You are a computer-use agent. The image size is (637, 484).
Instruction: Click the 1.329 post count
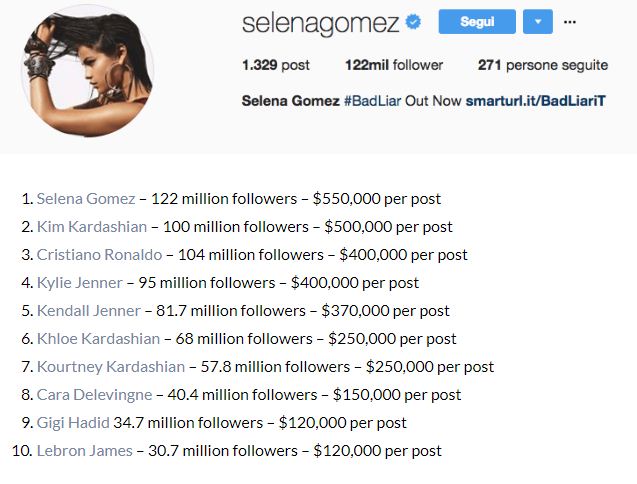275,65
